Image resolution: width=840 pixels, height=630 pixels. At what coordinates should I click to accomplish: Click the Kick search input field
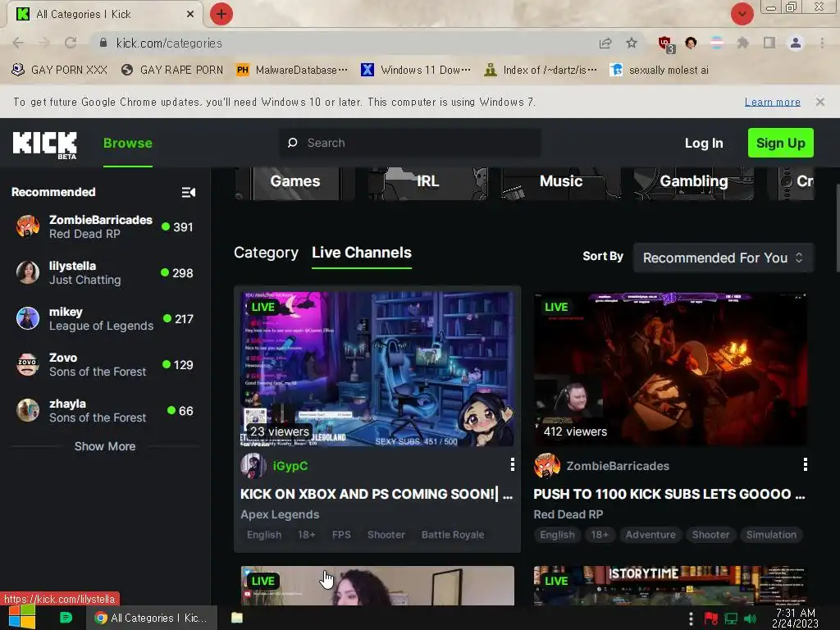tap(410, 143)
